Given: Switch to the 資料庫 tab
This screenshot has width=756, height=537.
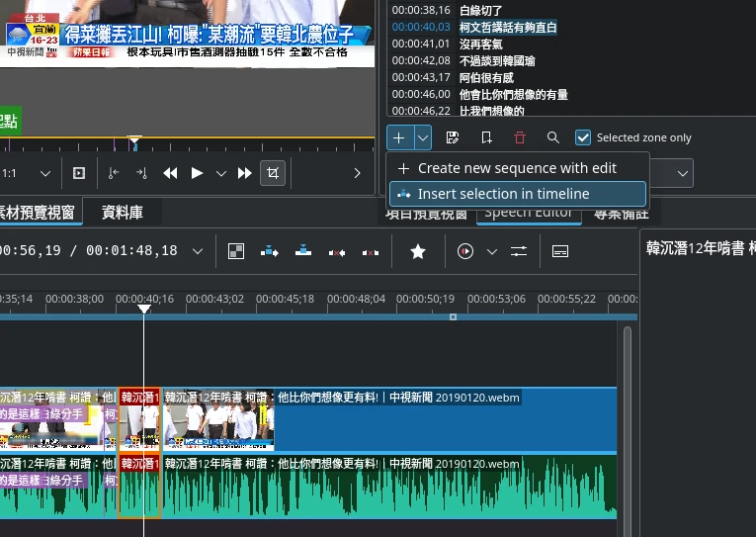Looking at the screenshot, I should 123,212.
